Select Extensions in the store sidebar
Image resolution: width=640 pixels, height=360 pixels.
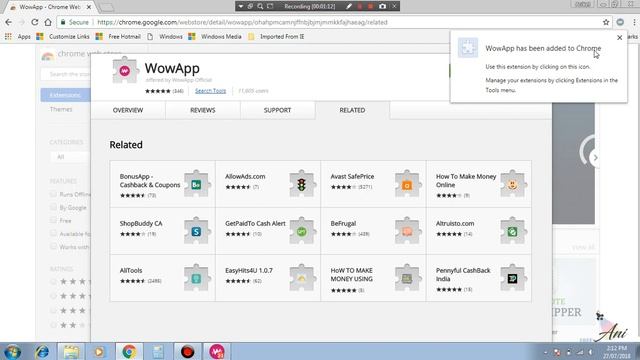(x=65, y=95)
